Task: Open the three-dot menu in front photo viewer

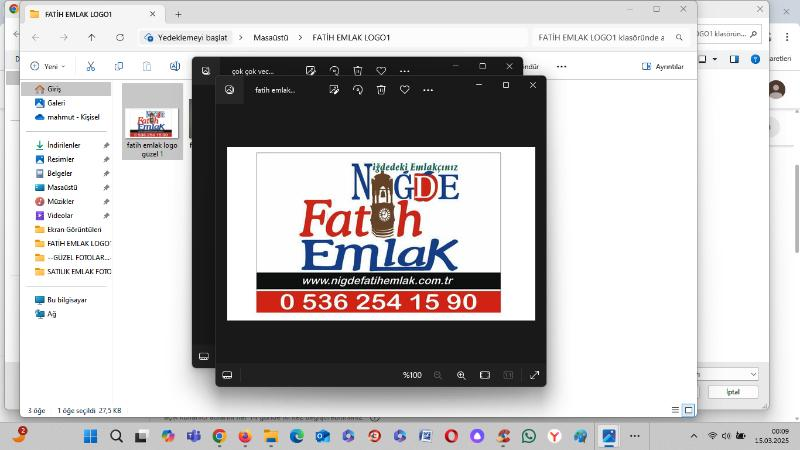Action: [428, 89]
